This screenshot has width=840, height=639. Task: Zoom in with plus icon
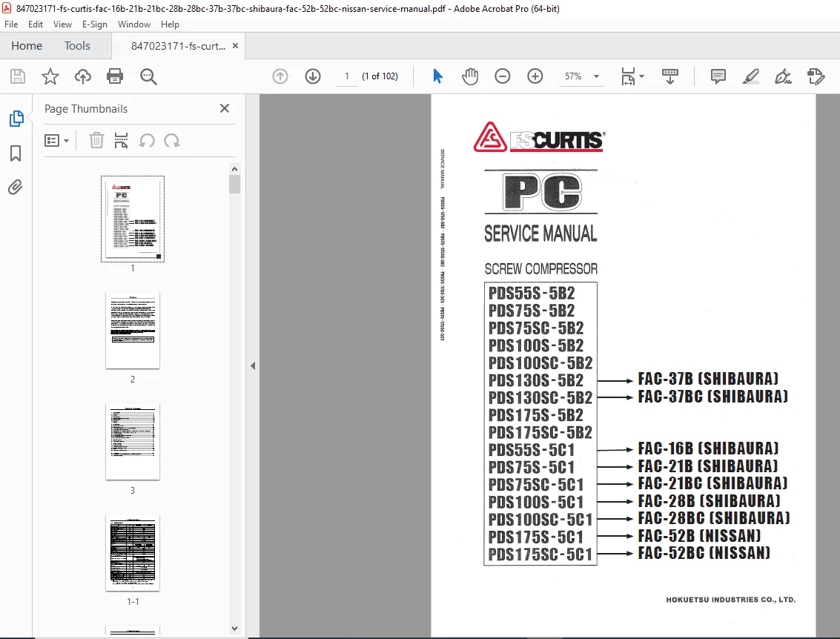535,76
